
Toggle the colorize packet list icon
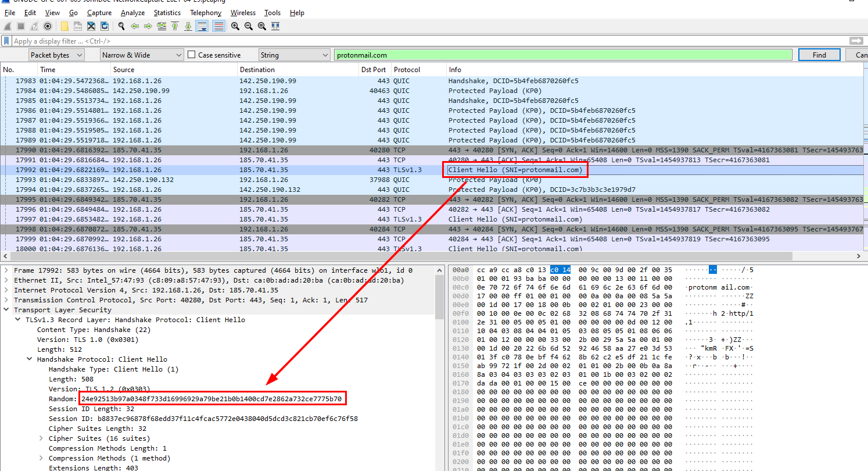pos(219,26)
